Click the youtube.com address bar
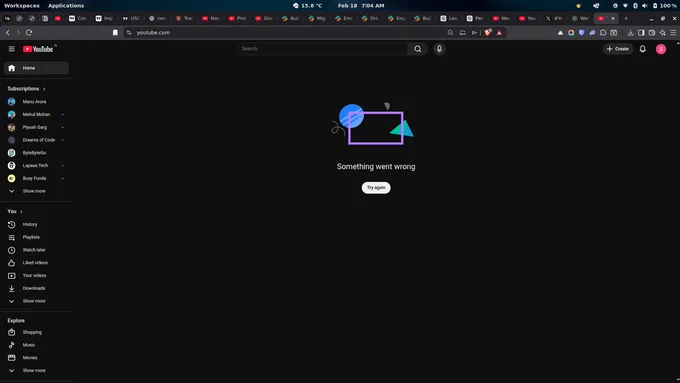Image resolution: width=680 pixels, height=383 pixels. [x=286, y=33]
